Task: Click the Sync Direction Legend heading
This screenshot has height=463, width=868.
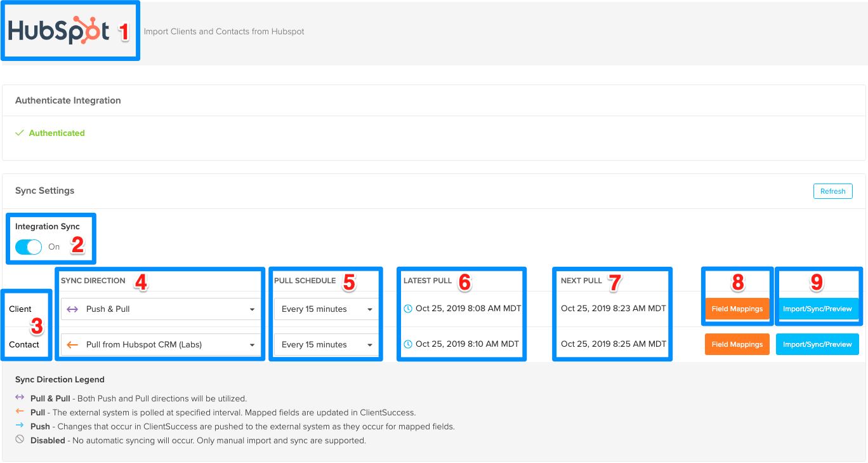Action: pos(60,379)
